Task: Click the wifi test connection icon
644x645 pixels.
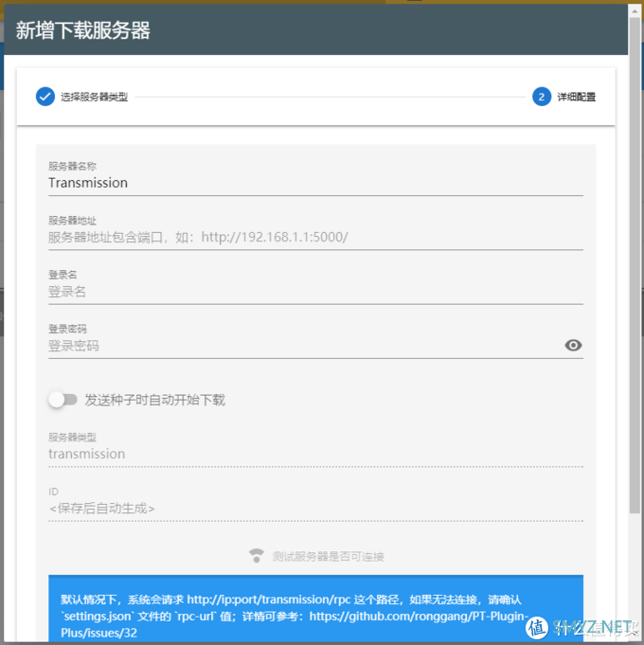Action: 257,556
